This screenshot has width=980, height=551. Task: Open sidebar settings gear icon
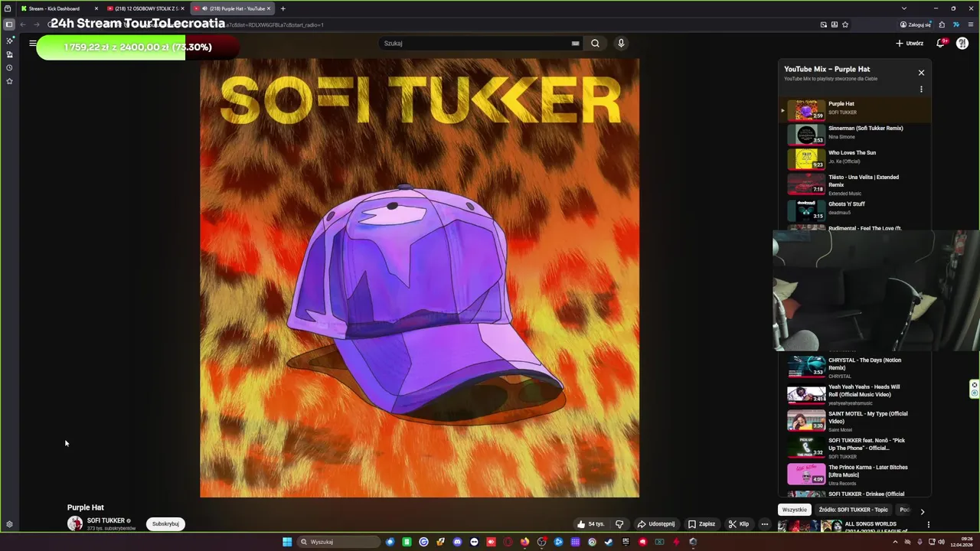9,524
